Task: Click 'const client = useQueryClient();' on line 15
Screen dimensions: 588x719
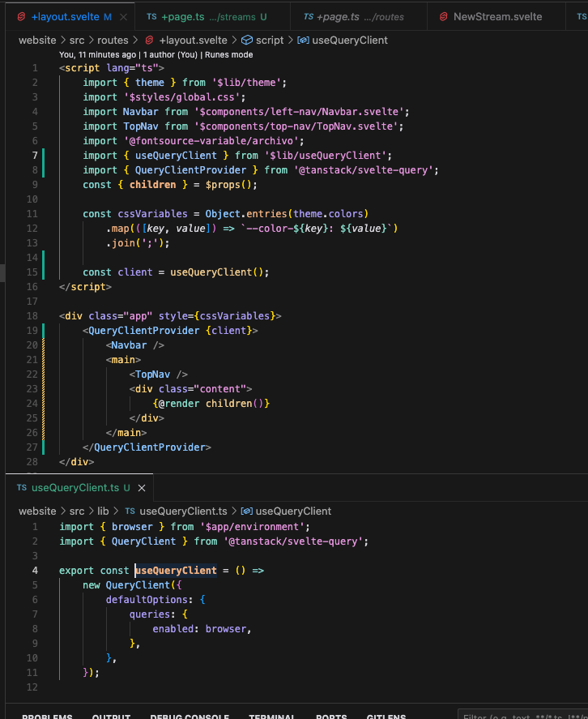Action: [176, 272]
